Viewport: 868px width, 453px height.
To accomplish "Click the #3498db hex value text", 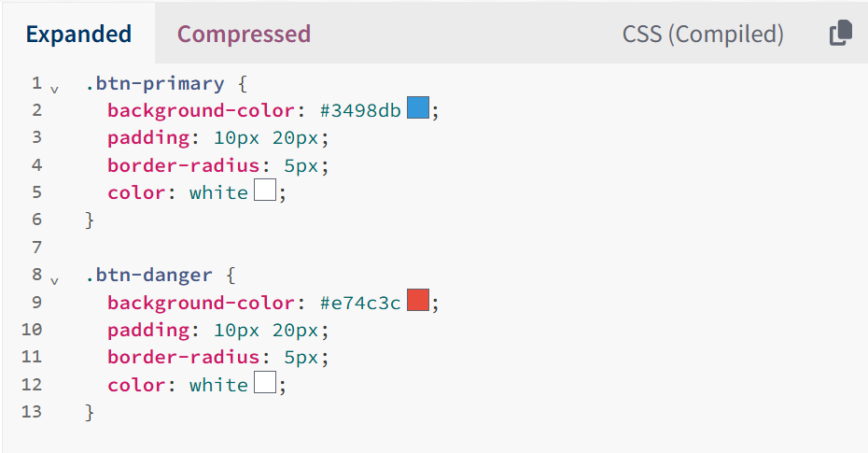I will coord(360,110).
